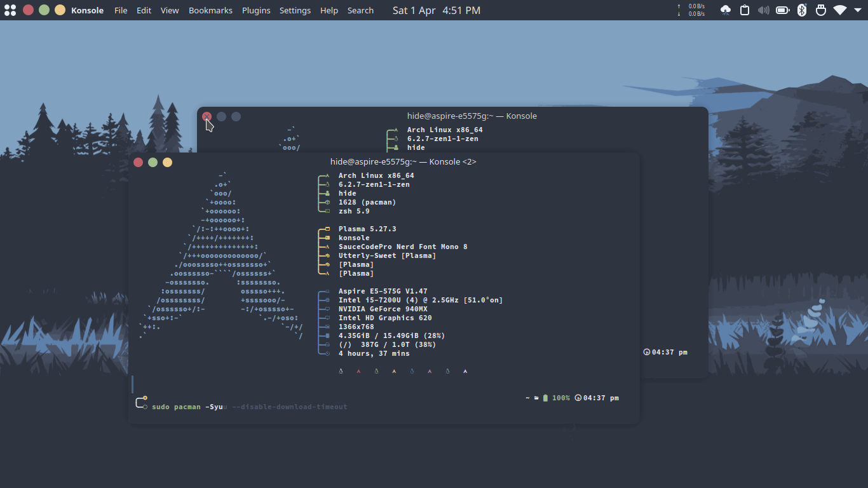Click disk icon beside 387G / 1.0T
Image resolution: width=868 pixels, height=488 pixels.
tap(327, 344)
